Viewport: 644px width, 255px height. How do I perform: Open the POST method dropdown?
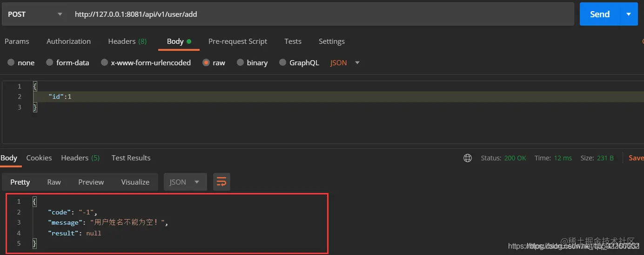point(34,14)
